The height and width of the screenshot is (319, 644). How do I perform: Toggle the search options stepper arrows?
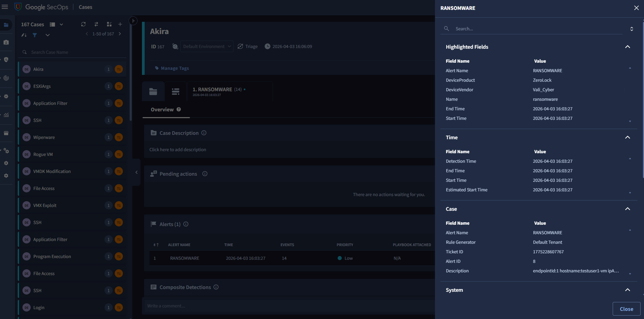pos(631,29)
